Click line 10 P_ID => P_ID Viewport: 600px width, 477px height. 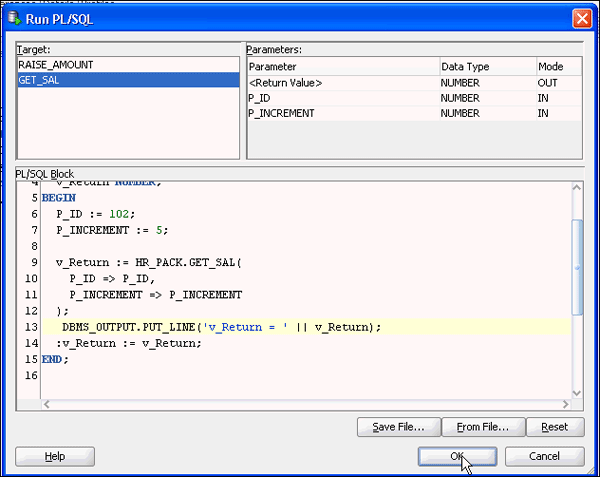(112, 278)
